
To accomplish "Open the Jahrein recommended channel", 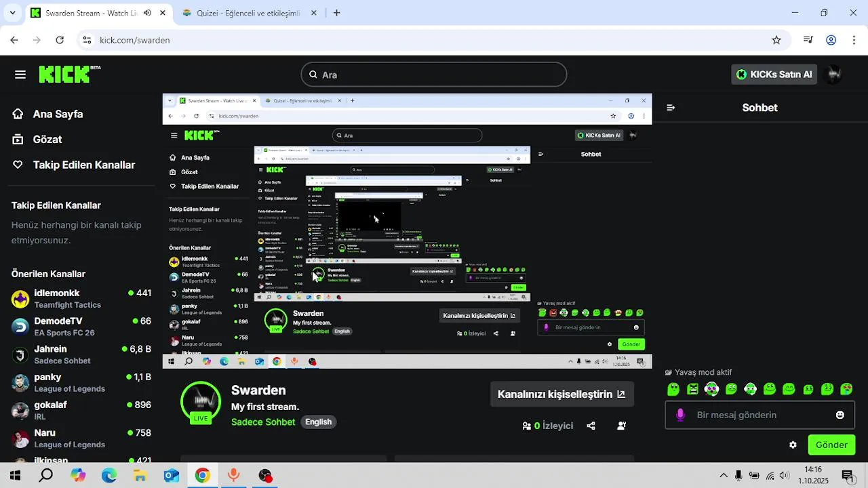I will point(81,354).
